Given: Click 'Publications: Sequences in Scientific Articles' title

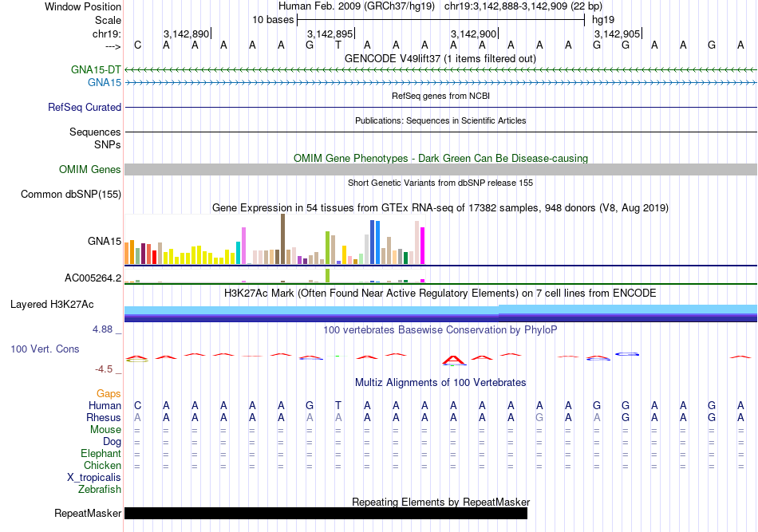Looking at the screenshot, I should pos(440,120).
